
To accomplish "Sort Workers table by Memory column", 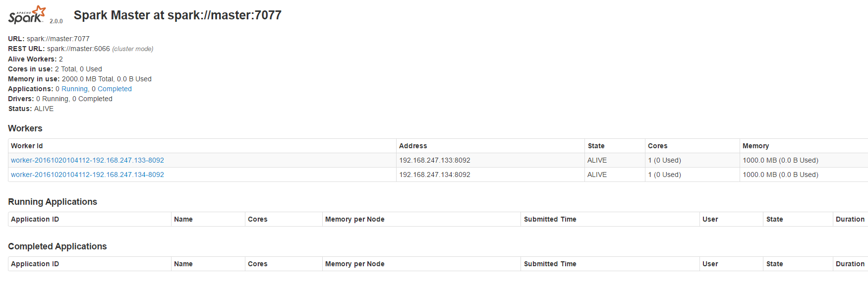I will [x=755, y=146].
